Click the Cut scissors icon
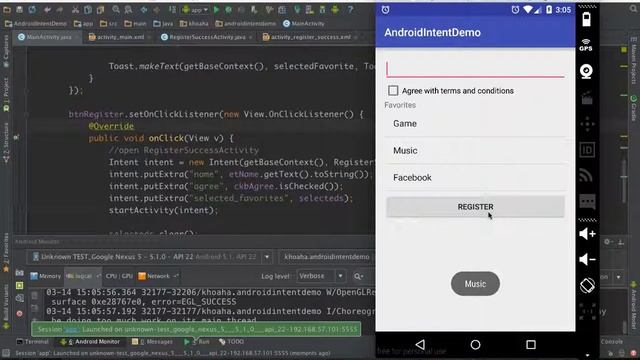Screen dimensions: 640x360 point(76,9)
